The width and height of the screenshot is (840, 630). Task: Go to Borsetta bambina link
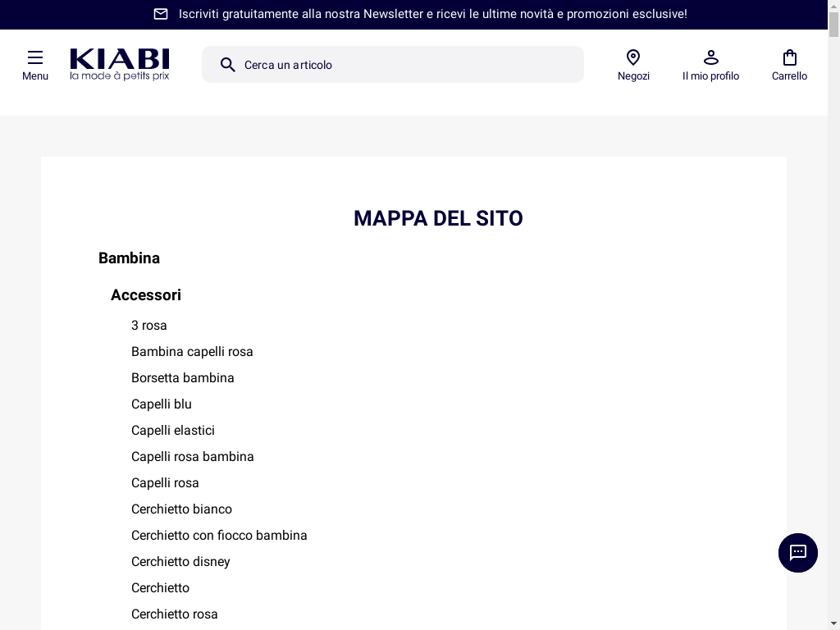[183, 378]
